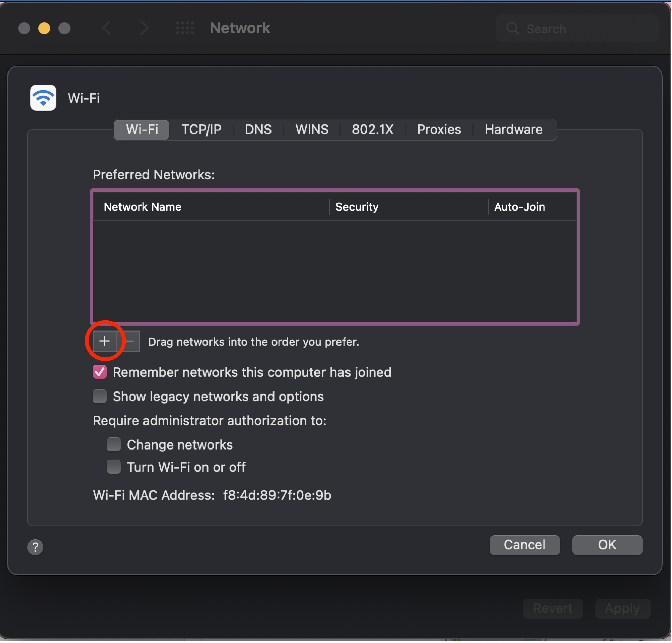Switch to the TCP/IP tab
This screenshot has height=643, width=672.
coord(201,130)
